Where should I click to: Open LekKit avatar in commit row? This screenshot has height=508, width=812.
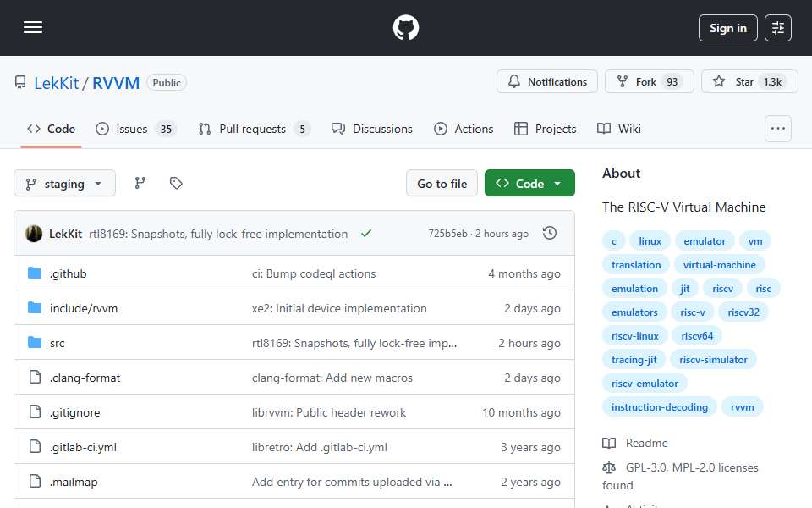tap(34, 234)
